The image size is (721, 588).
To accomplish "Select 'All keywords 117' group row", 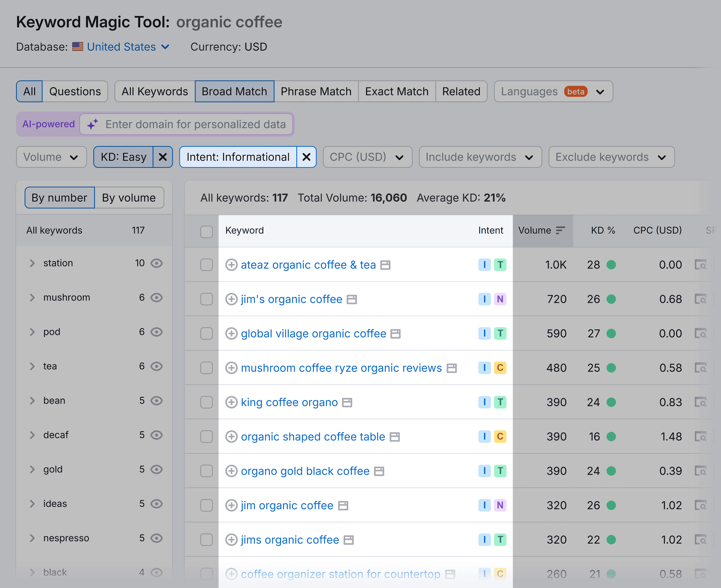I will click(x=94, y=231).
